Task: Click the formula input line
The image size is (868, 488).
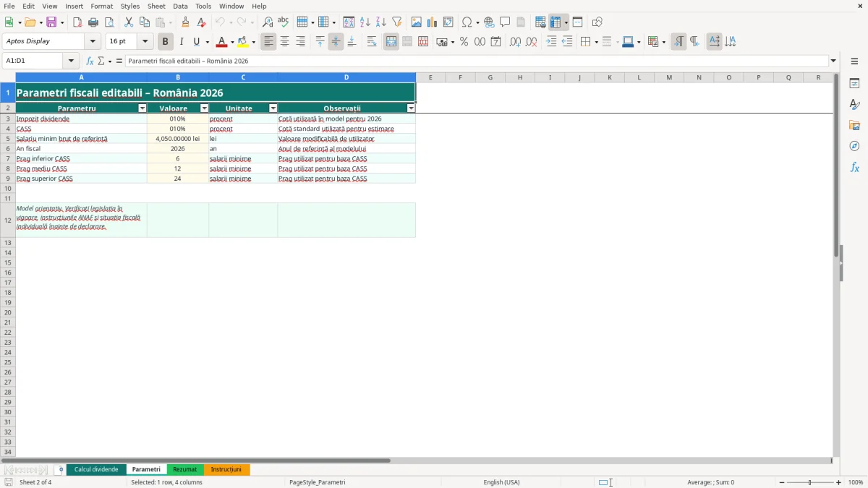Action: coord(477,61)
